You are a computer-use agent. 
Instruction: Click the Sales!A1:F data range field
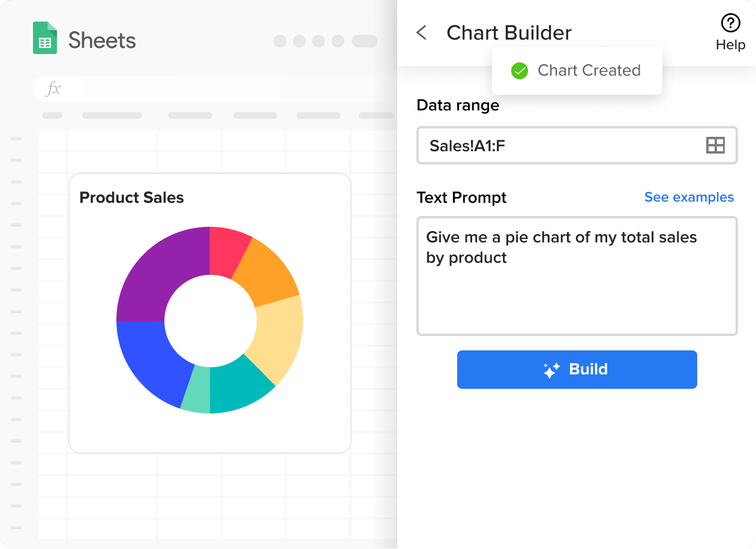point(558,145)
